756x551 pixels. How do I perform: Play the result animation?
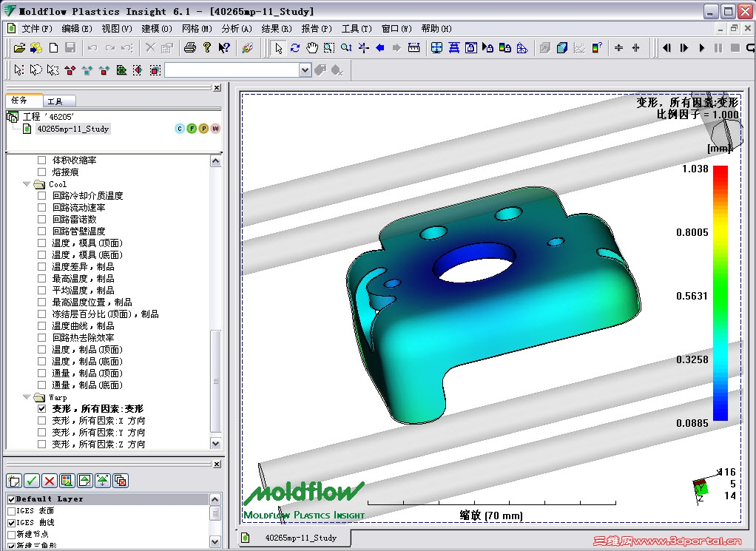click(701, 48)
